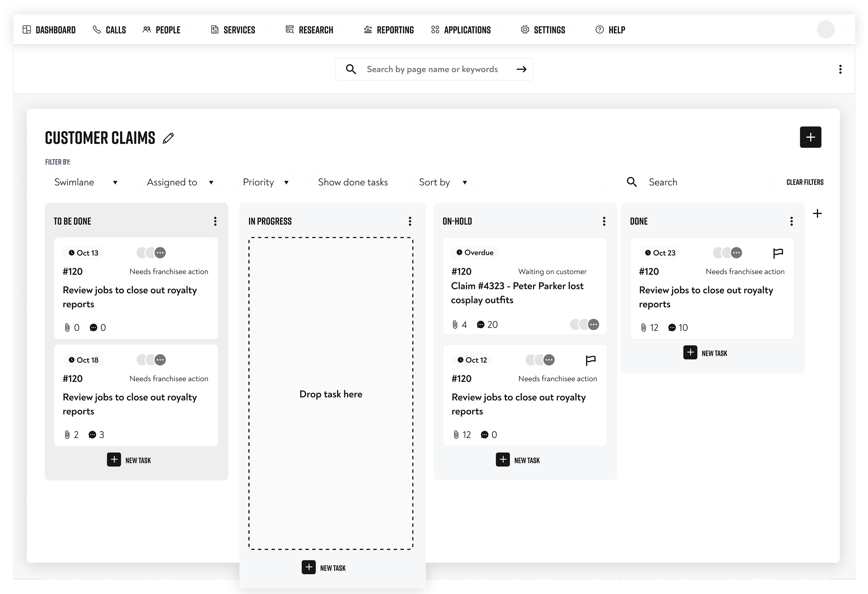
Task: Click Clear Filters
Action: [x=805, y=182]
